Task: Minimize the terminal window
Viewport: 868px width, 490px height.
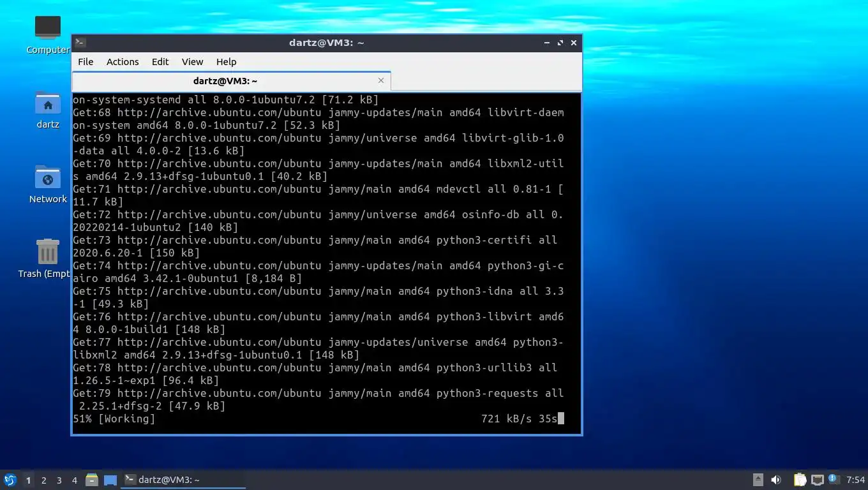Action: tap(547, 43)
